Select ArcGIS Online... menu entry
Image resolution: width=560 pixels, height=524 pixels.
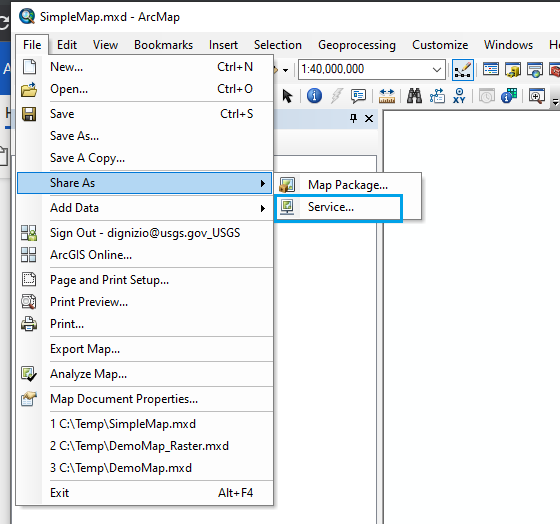[x=145, y=255]
